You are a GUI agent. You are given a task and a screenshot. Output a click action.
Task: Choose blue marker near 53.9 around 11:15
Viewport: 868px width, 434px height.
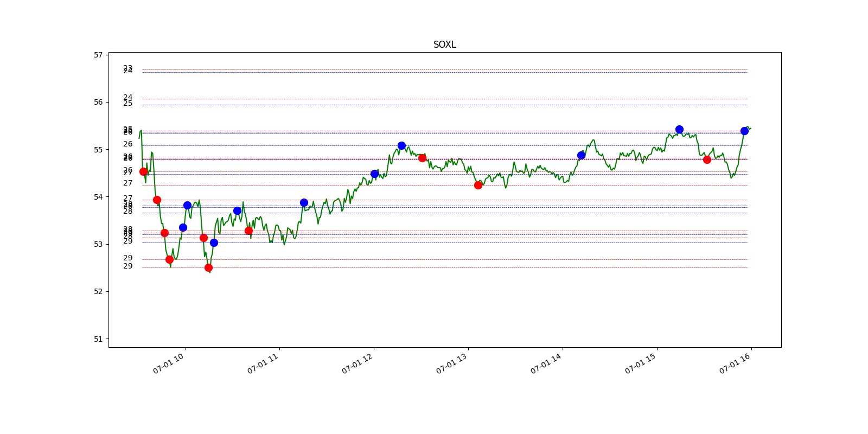coord(304,202)
